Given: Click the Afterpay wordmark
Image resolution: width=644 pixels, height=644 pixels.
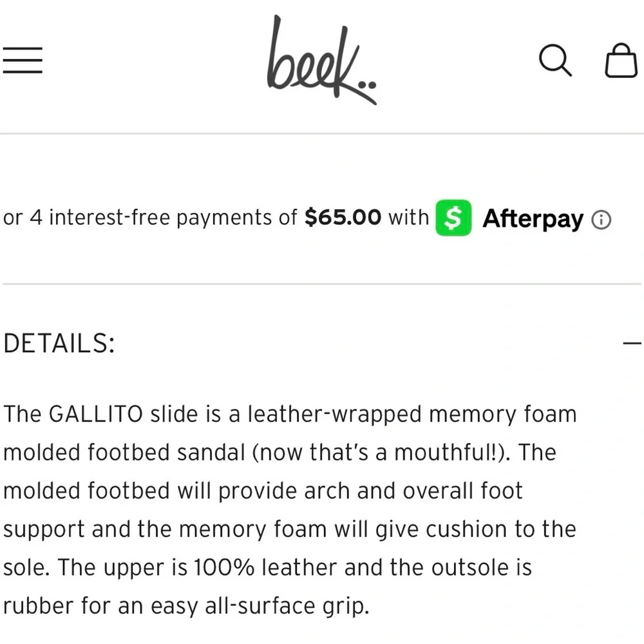Looking at the screenshot, I should click(533, 219).
